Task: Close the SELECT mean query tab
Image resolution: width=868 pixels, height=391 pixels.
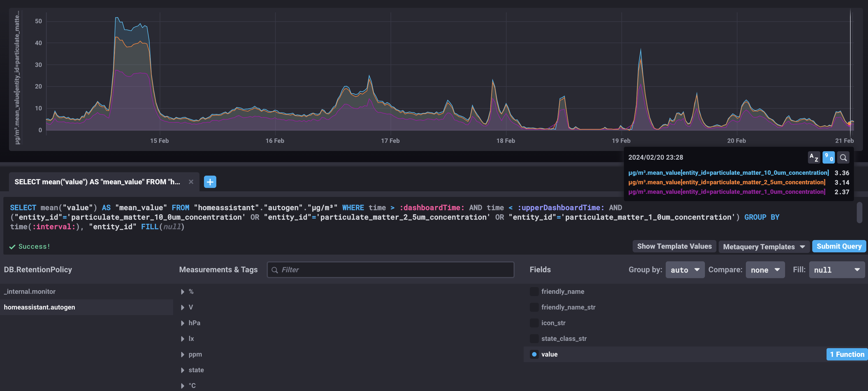Action: (x=191, y=182)
